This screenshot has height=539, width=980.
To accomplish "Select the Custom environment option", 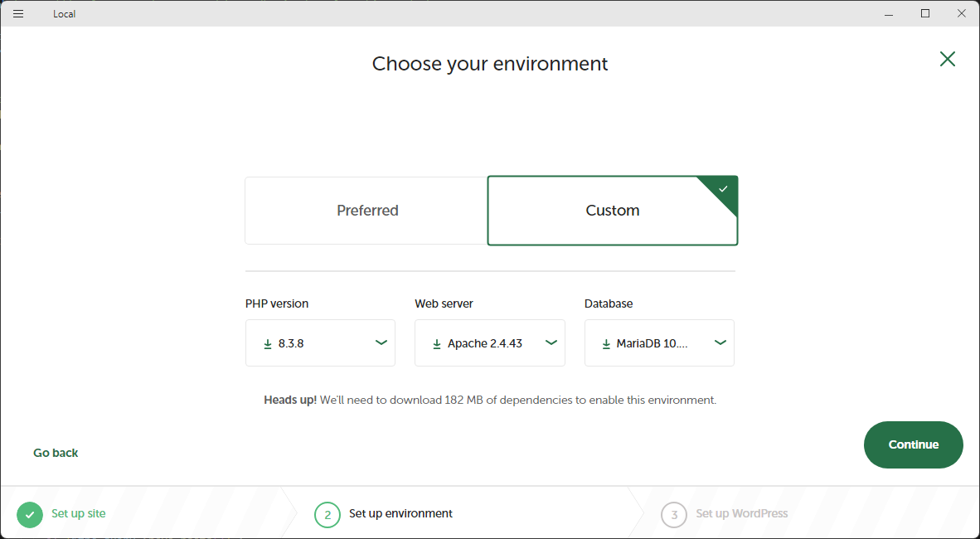I will (612, 211).
